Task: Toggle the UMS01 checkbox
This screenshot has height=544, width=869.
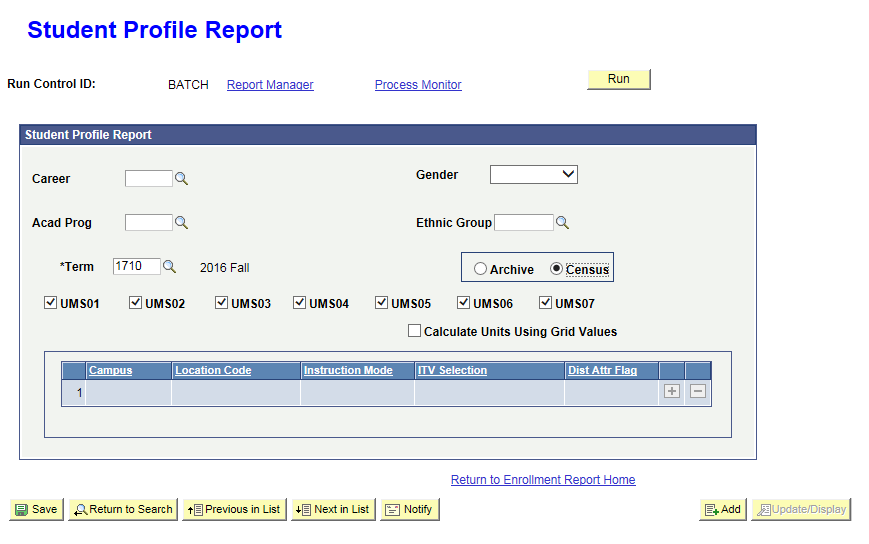Action: (x=50, y=302)
